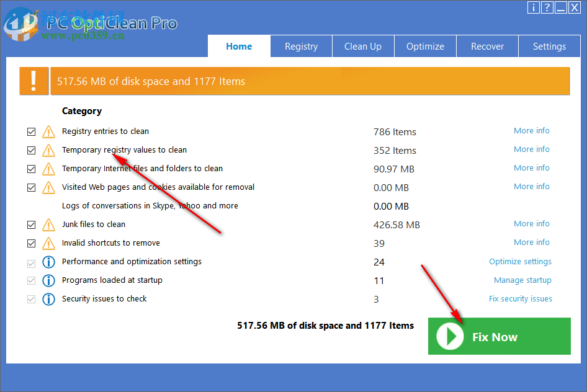This screenshot has width=587, height=392.
Task: Click warning icon beside Visited Web pages
Action: tap(48, 187)
